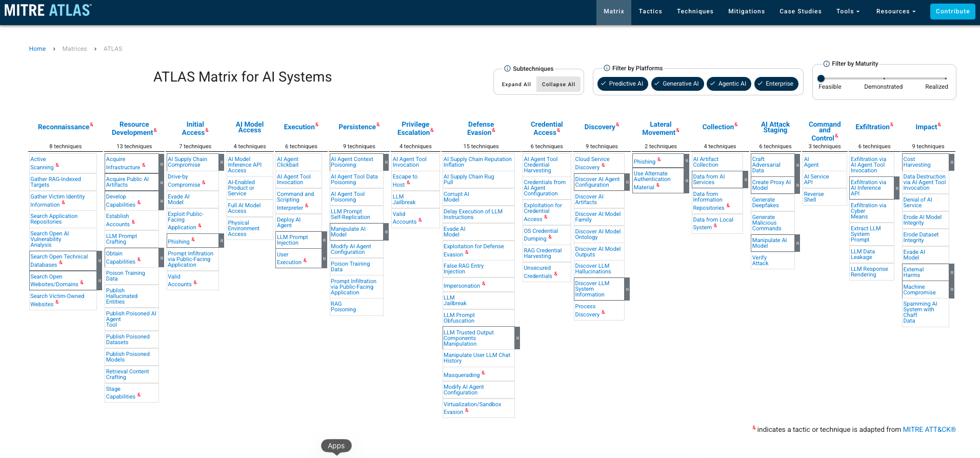
Task: Set maturity slider to Demonstrated
Action: pos(884,78)
